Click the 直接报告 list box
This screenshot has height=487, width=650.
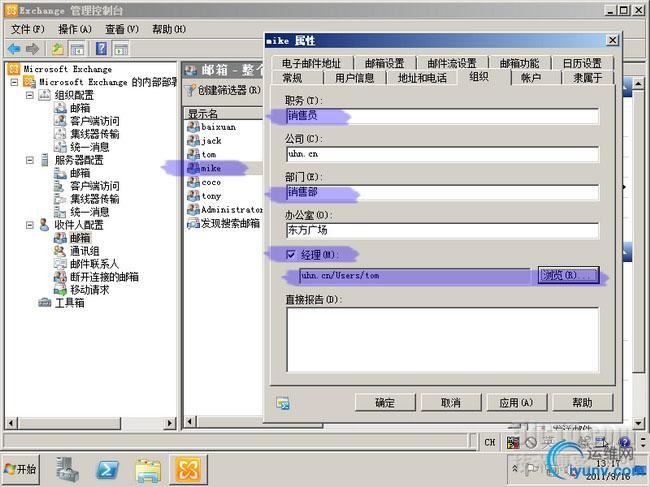(442, 339)
